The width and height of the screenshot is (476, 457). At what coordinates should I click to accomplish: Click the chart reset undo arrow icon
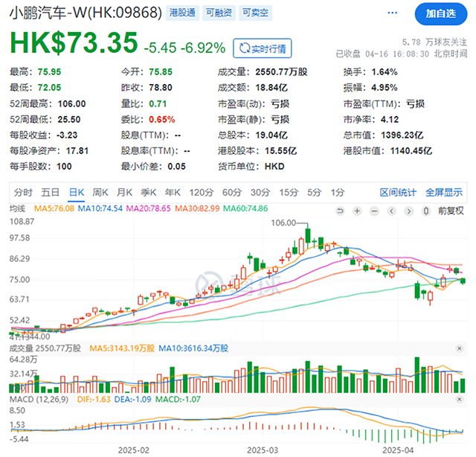click(341, 211)
